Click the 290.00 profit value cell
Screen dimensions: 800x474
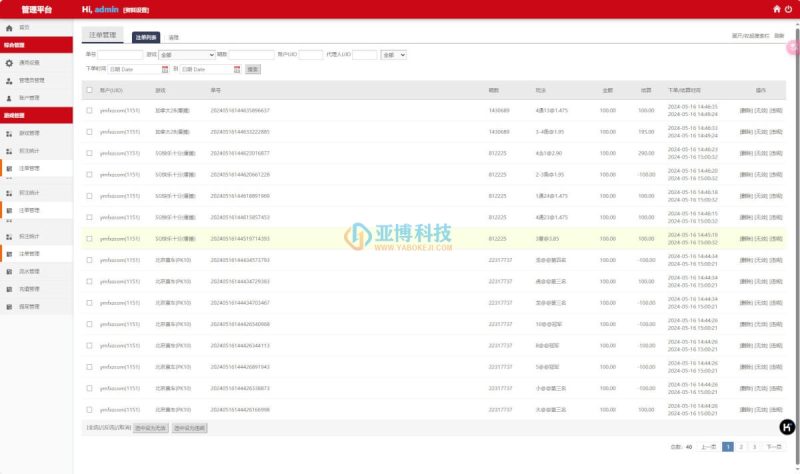(x=646, y=153)
